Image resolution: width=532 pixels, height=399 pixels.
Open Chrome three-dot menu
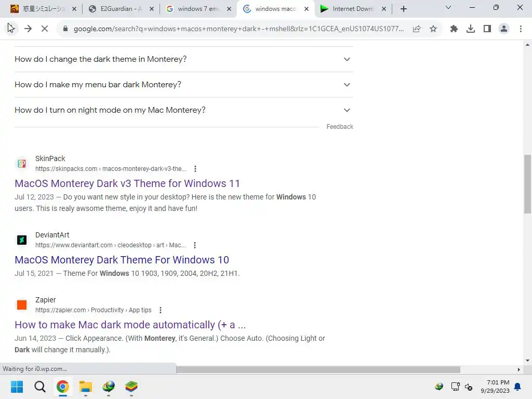(x=521, y=29)
